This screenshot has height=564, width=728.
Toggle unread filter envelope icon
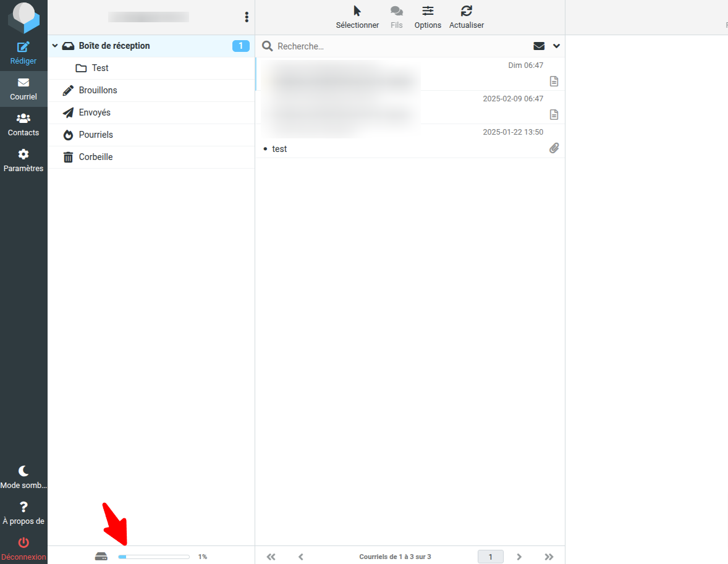point(539,46)
